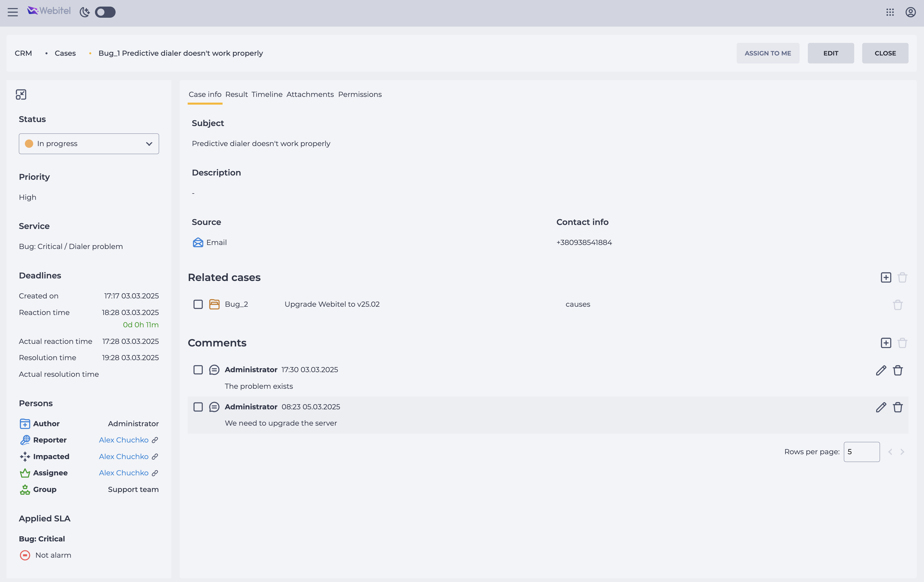Click the Close button
The width and height of the screenshot is (924, 582).
[885, 53]
